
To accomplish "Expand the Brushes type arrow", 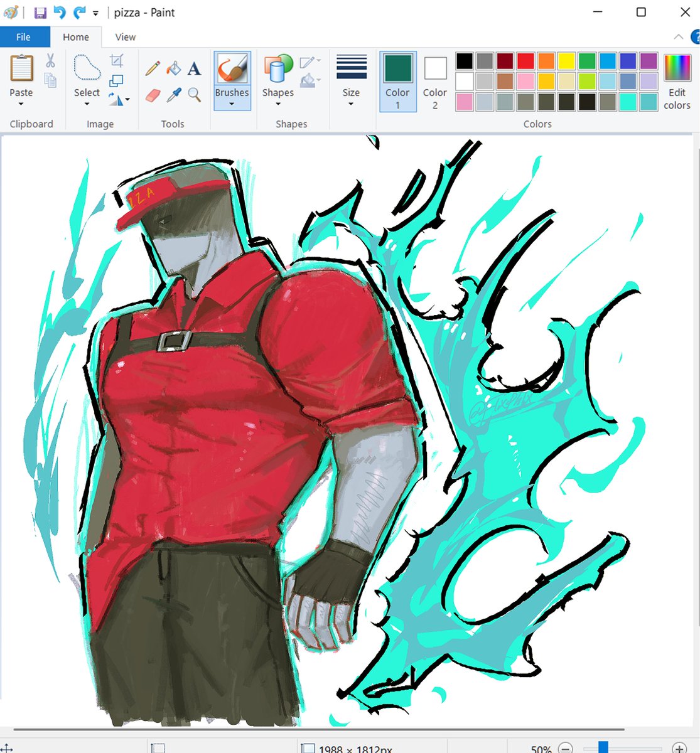I will 232,104.
